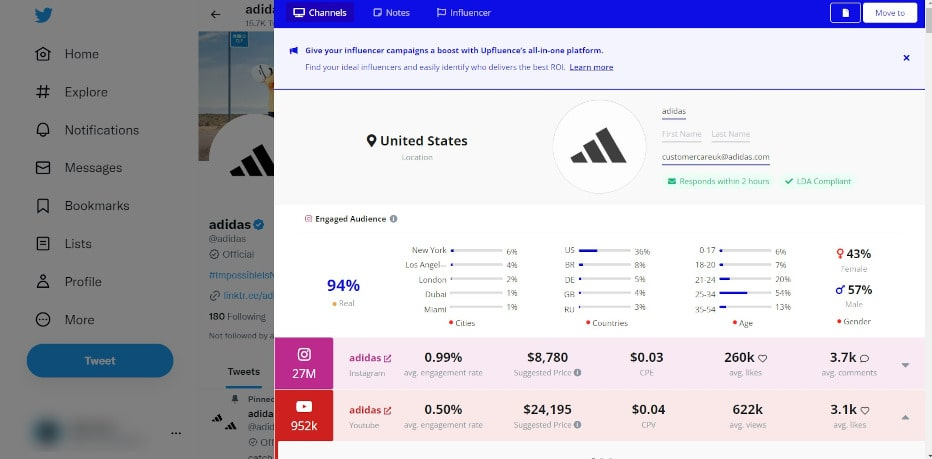Click the $8,780 suggested price
932x459 pixels.
click(x=547, y=357)
